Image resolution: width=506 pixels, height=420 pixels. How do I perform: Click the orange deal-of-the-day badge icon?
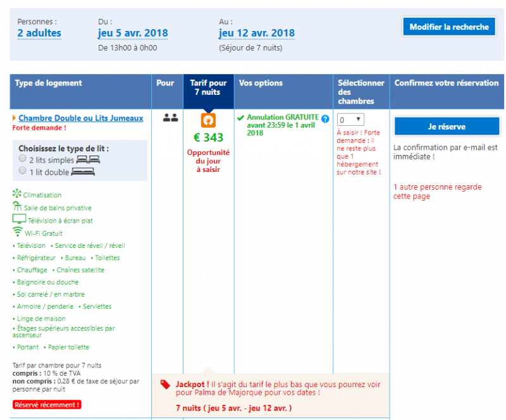(x=208, y=120)
